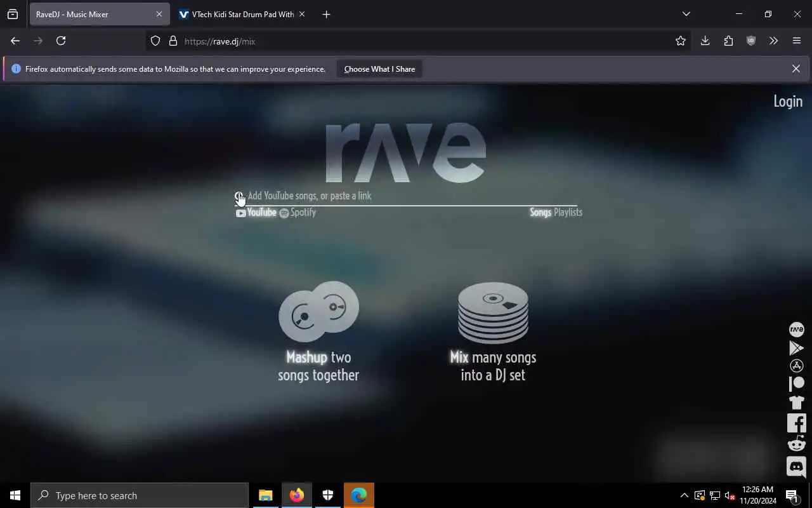Open the Discord icon link
This screenshot has height=508, width=812.
(796, 467)
